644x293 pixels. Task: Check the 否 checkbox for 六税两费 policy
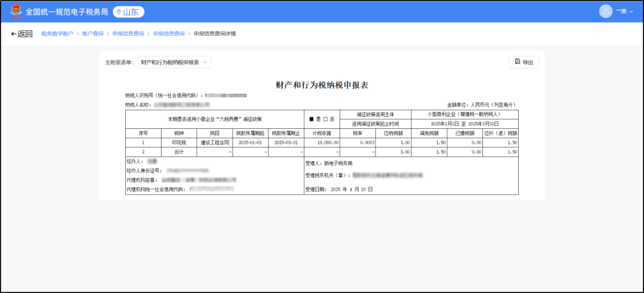[x=326, y=119]
